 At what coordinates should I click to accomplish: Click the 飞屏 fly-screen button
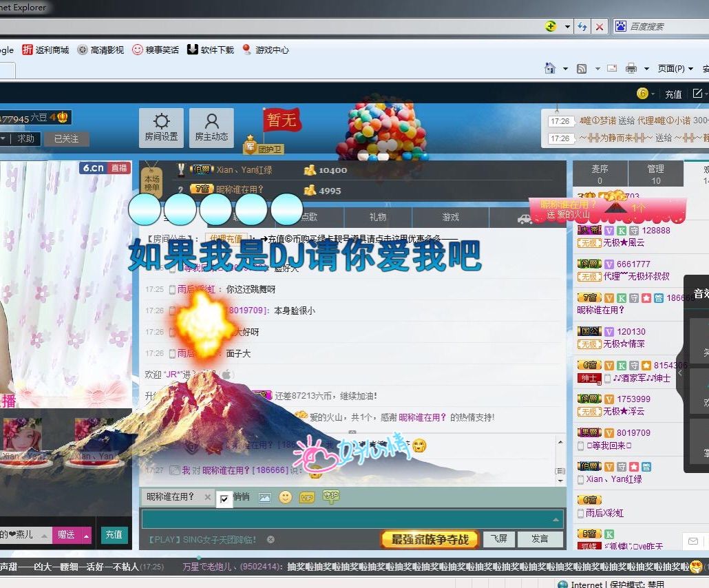pyautogui.click(x=499, y=538)
